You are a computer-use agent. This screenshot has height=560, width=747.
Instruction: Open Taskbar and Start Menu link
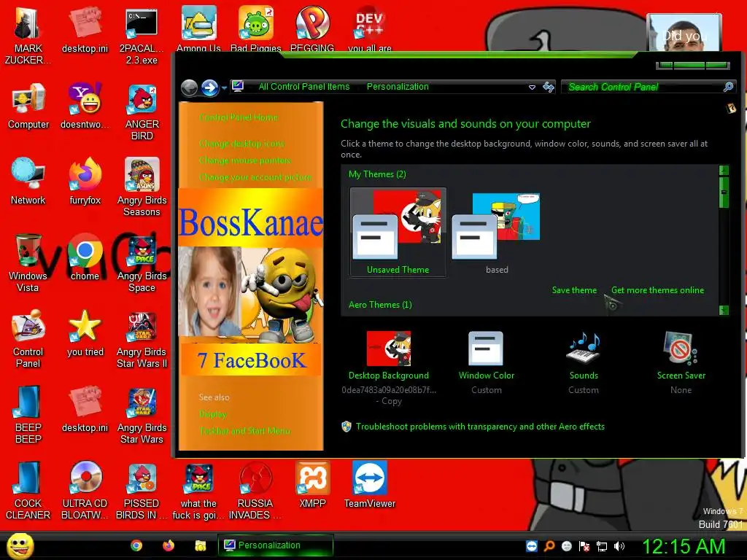[244, 430]
